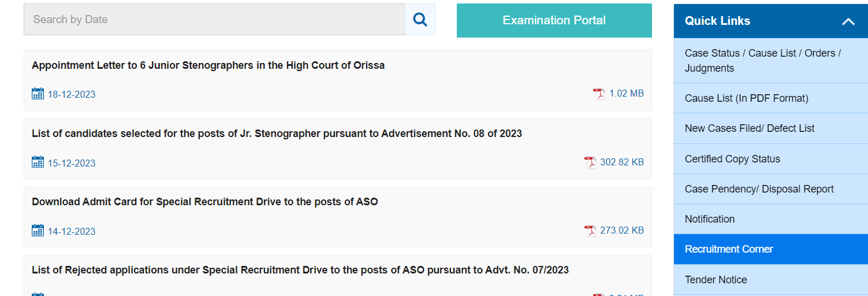The height and width of the screenshot is (296, 868).
Task: Open the PDF icon for the 273.02 KB file
Action: [590, 231]
